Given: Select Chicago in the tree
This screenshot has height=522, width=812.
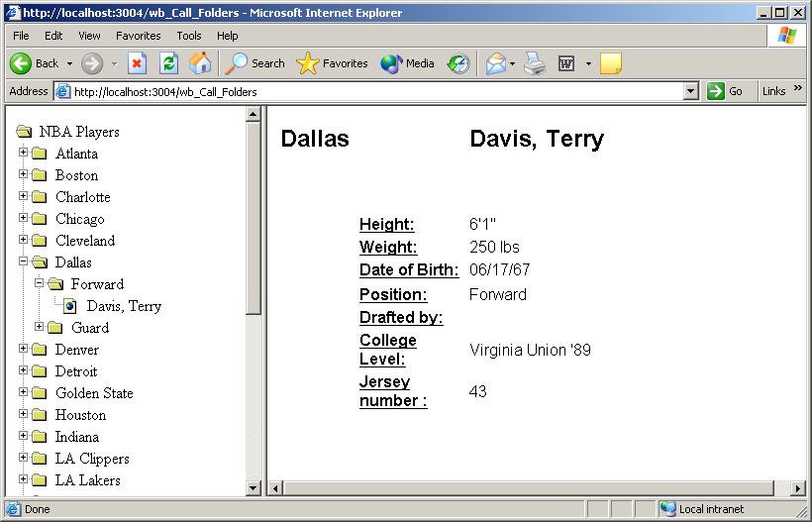Looking at the screenshot, I should [x=80, y=219].
